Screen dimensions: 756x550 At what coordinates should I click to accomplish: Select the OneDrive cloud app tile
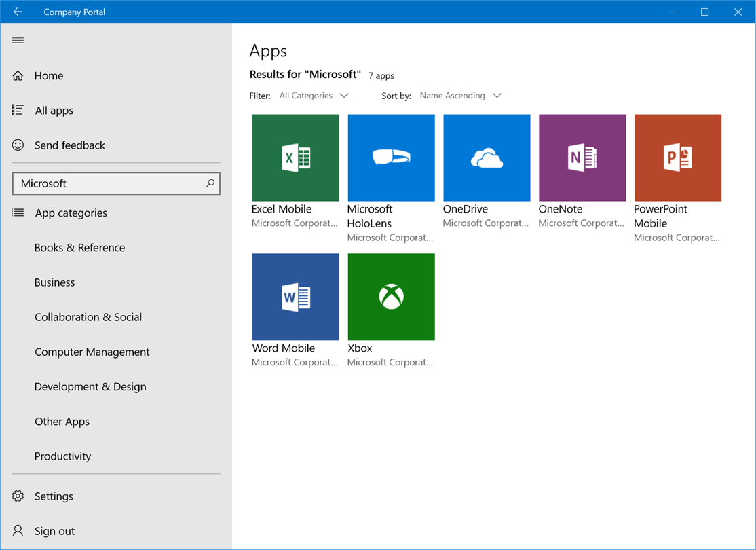coord(487,158)
